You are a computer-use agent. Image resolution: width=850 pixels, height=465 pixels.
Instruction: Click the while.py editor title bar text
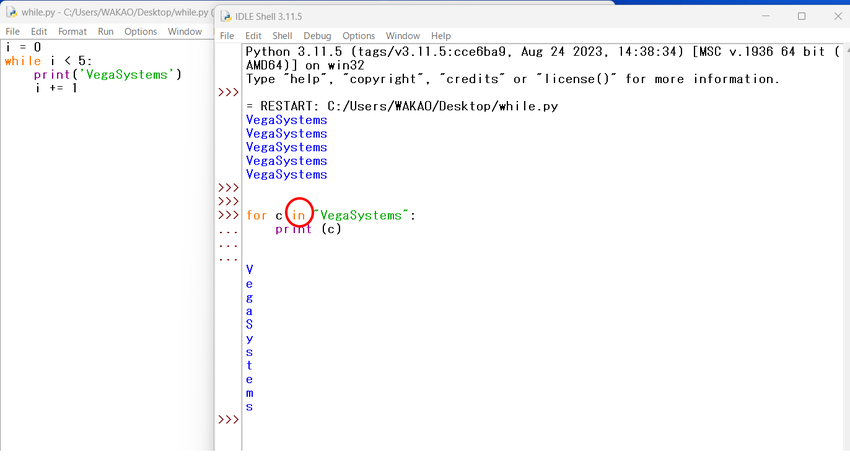tap(117, 12)
